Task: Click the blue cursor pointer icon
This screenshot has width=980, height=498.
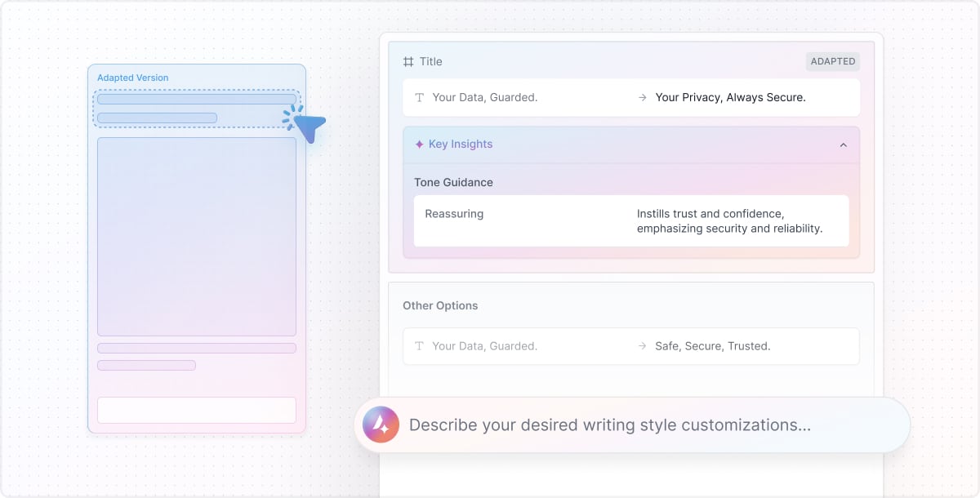Action: point(309,126)
